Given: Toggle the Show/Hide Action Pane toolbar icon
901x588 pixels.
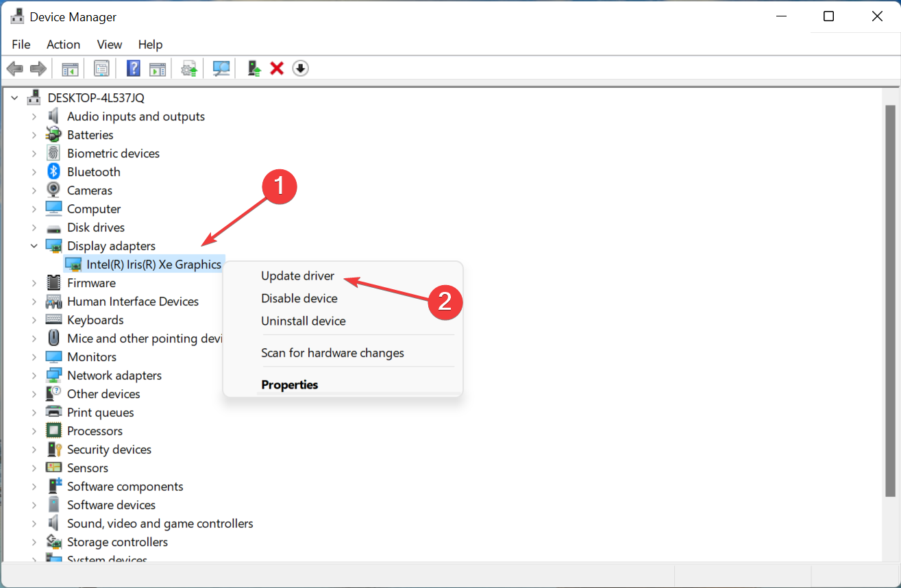Looking at the screenshot, I should (158, 69).
